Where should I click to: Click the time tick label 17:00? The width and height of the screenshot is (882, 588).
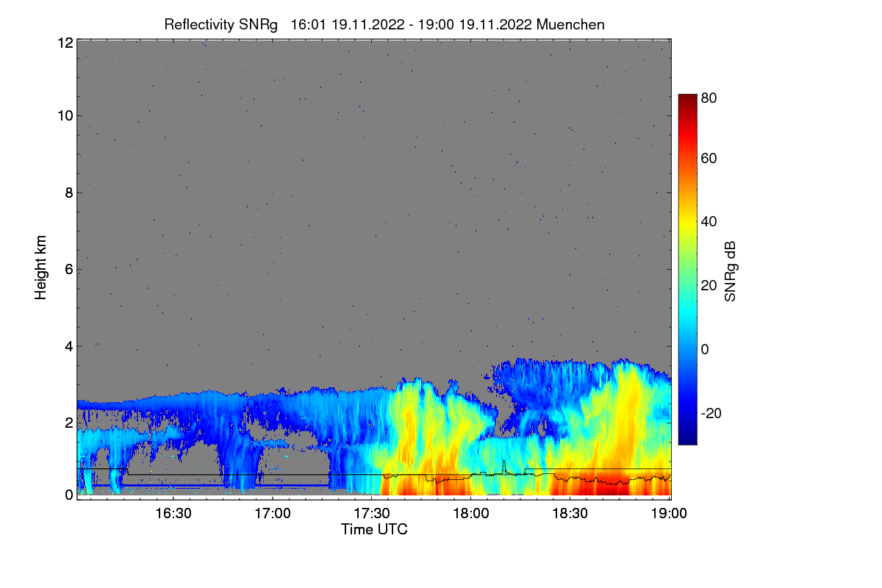tap(273, 514)
